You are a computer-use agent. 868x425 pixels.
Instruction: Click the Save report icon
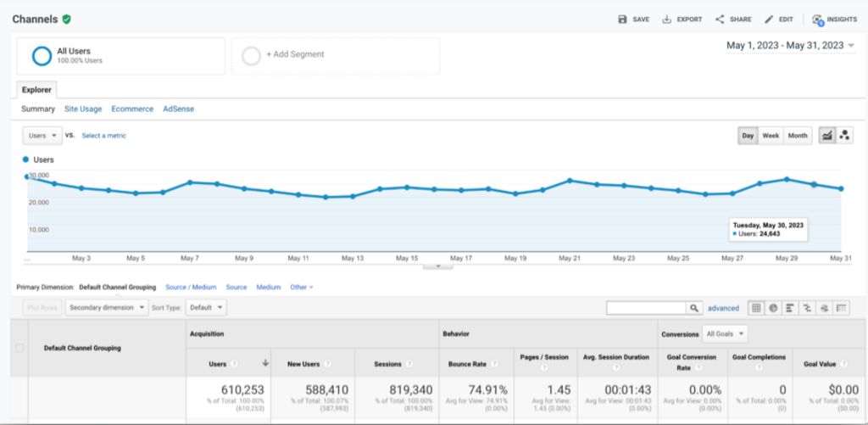coord(623,19)
